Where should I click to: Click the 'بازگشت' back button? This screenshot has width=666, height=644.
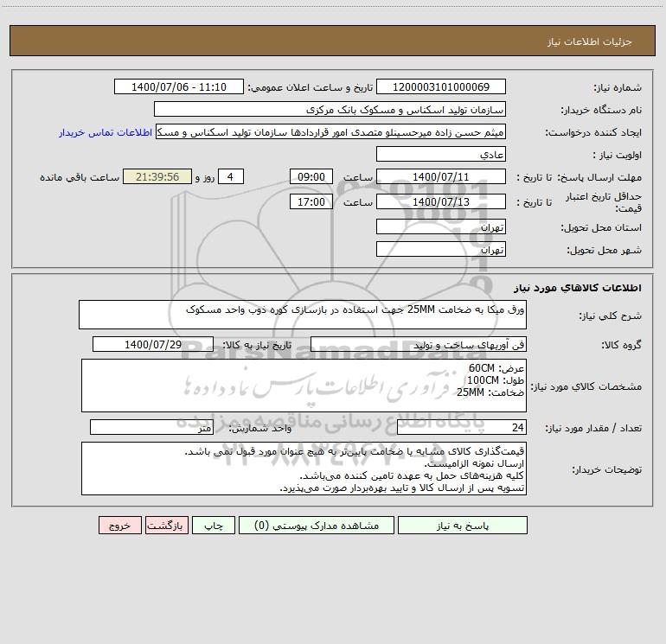[x=166, y=526]
